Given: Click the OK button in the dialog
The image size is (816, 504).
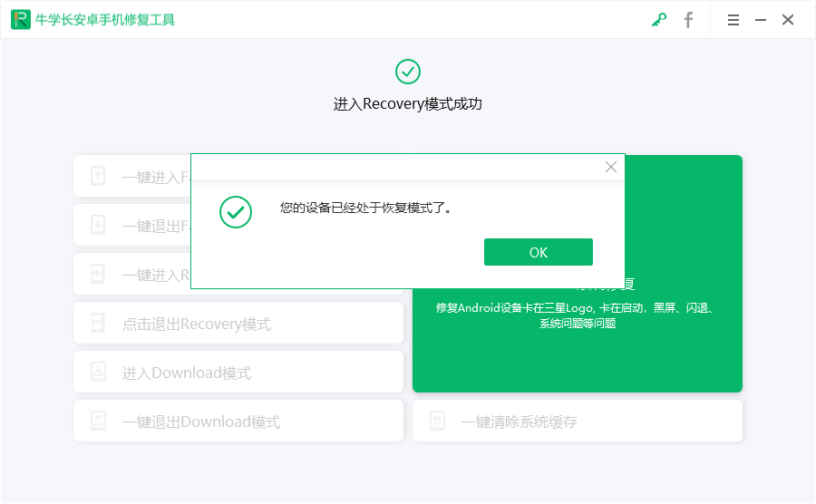Looking at the screenshot, I should [x=538, y=252].
